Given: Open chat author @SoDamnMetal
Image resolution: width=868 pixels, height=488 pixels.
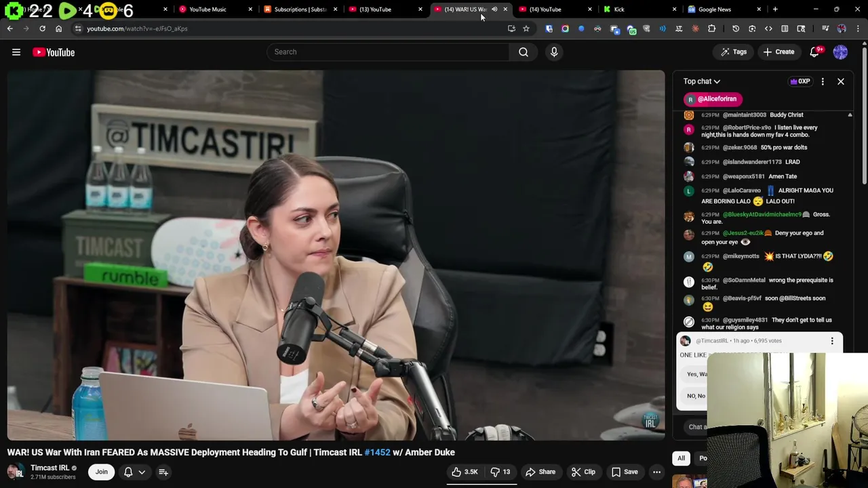Looking at the screenshot, I should tap(744, 280).
